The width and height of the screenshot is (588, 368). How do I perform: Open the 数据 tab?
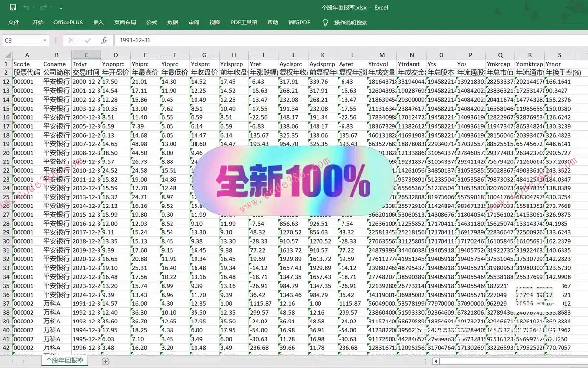coord(172,23)
